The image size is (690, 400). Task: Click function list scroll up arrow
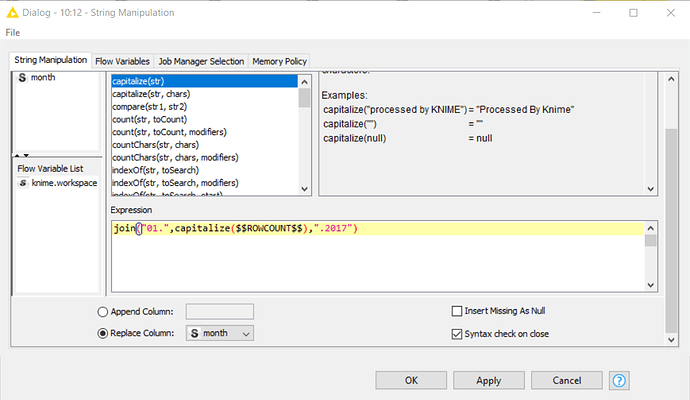(x=304, y=82)
